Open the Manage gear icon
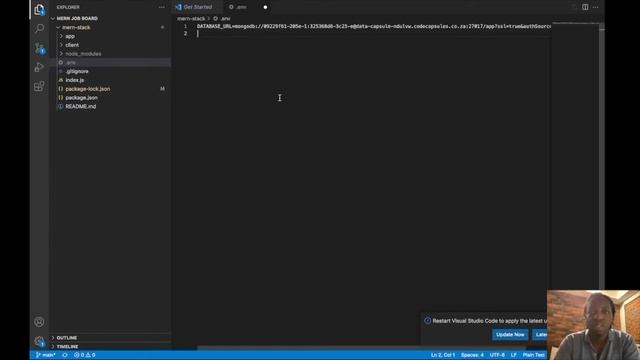Viewport: 640px width, 360px height. coord(39,341)
